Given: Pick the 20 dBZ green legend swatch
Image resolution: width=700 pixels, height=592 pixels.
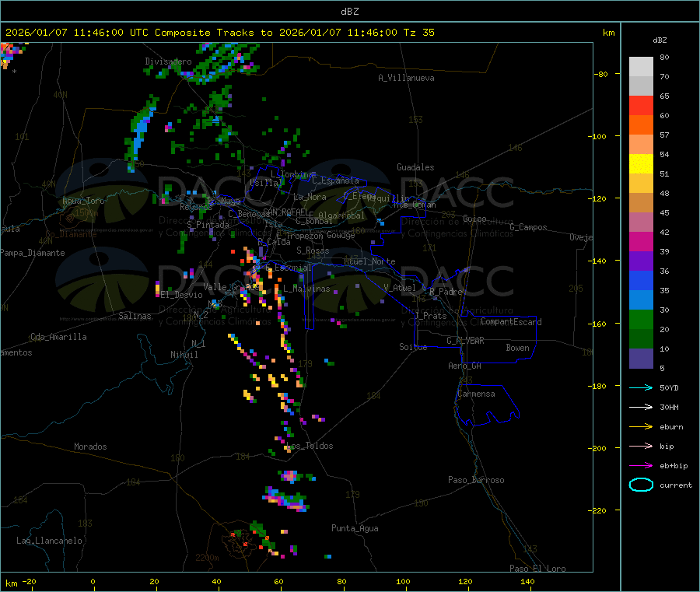Looking at the screenshot, I should 641,319.
